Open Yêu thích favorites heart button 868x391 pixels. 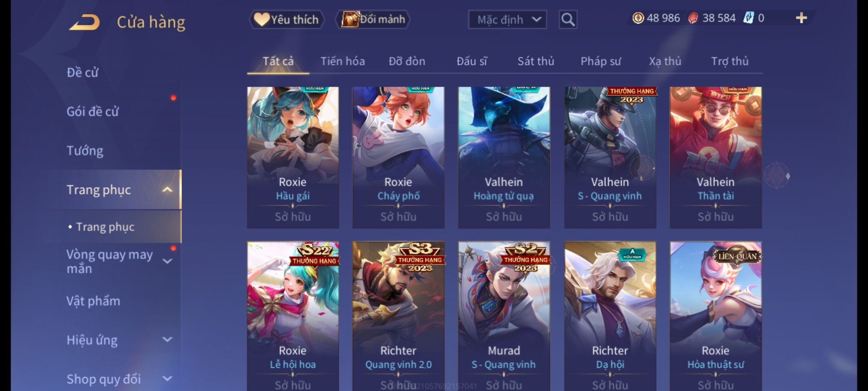pyautogui.click(x=286, y=19)
